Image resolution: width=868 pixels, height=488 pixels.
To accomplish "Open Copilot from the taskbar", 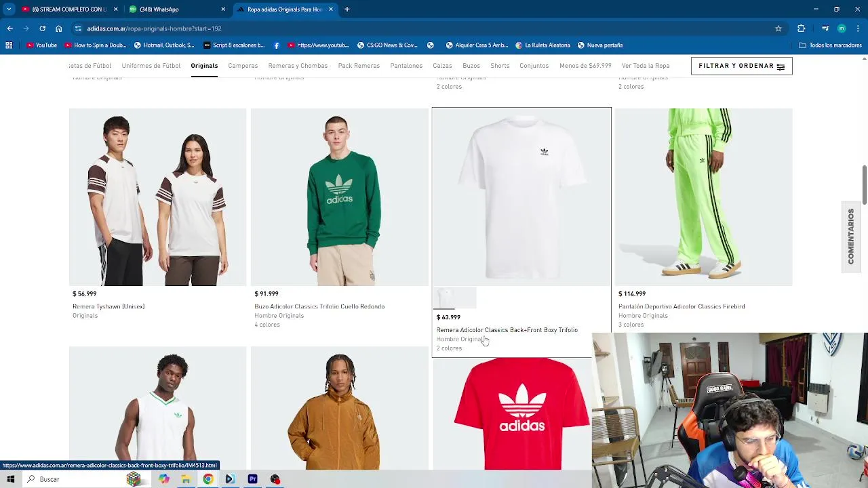I will click(x=163, y=479).
